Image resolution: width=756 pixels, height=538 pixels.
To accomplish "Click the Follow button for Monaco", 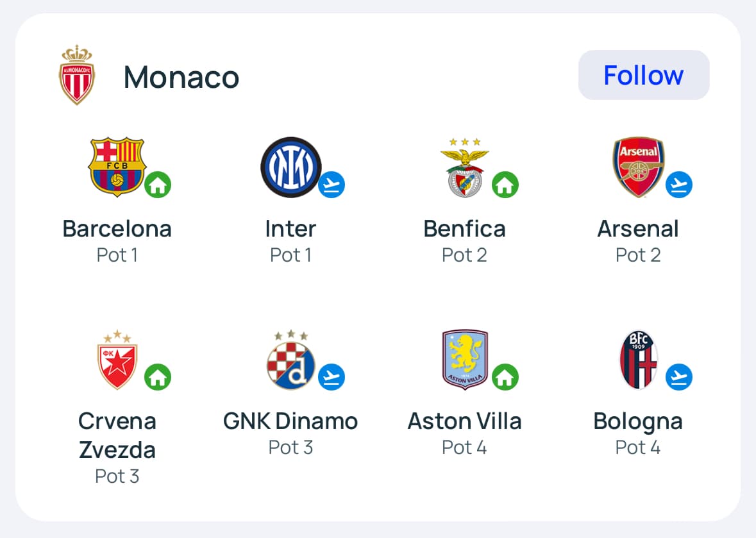I will (x=644, y=75).
